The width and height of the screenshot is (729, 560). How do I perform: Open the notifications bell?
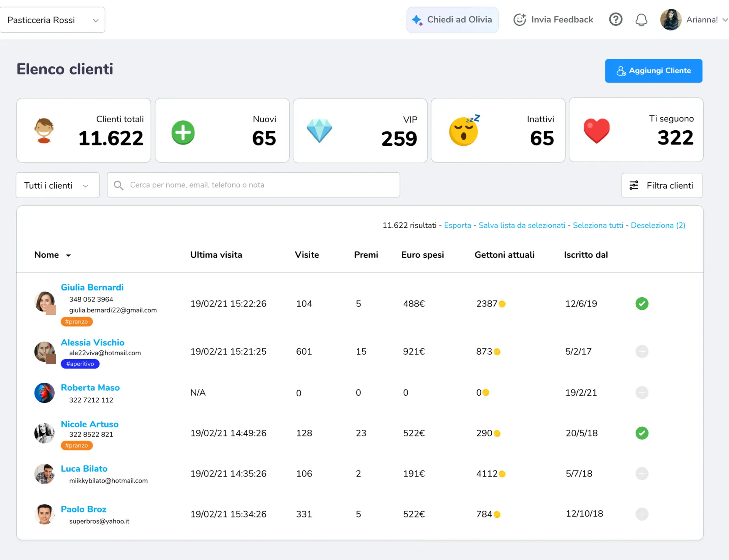tap(641, 20)
